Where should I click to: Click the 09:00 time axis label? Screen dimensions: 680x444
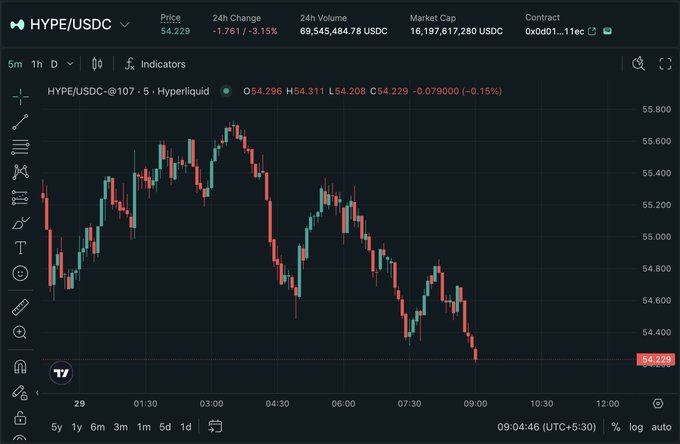pyautogui.click(x=475, y=404)
